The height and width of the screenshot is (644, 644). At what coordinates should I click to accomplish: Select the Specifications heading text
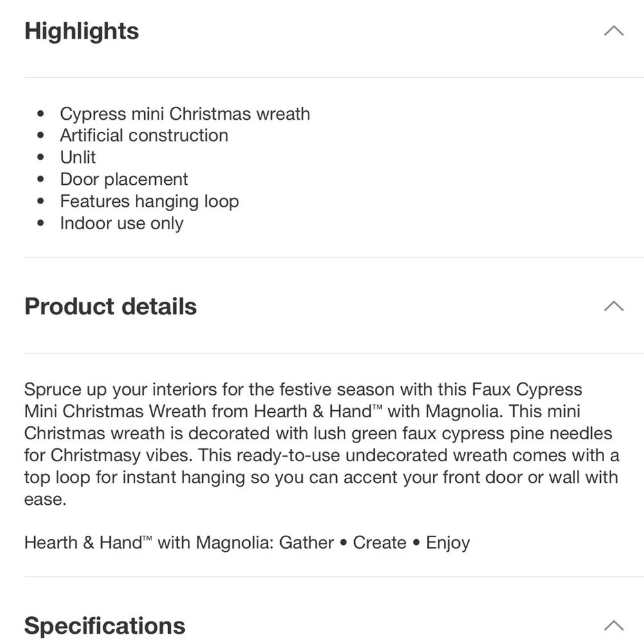104,626
